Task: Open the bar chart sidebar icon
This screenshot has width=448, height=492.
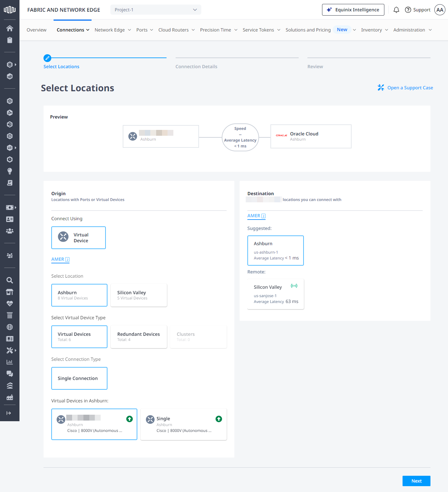Action: tap(10, 362)
